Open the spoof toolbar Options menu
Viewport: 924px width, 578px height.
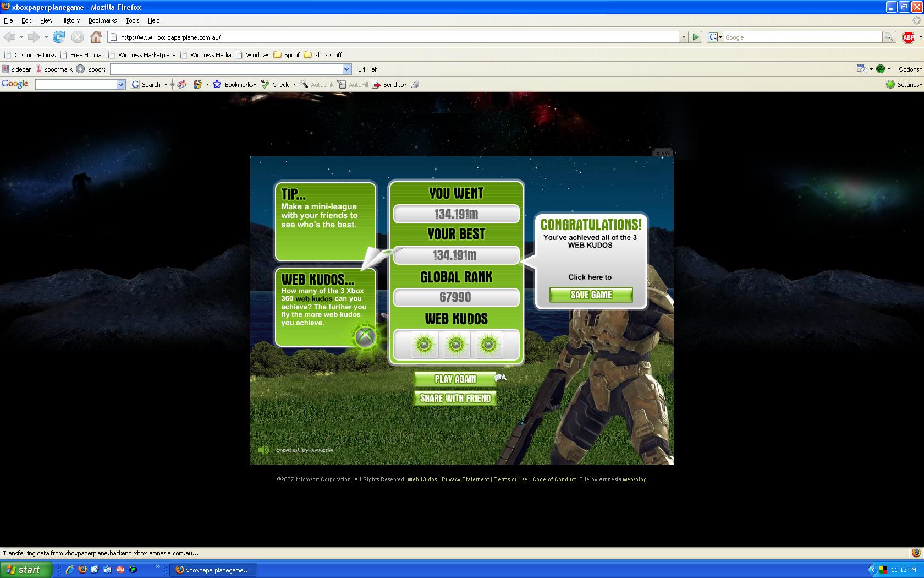pyautogui.click(x=910, y=69)
